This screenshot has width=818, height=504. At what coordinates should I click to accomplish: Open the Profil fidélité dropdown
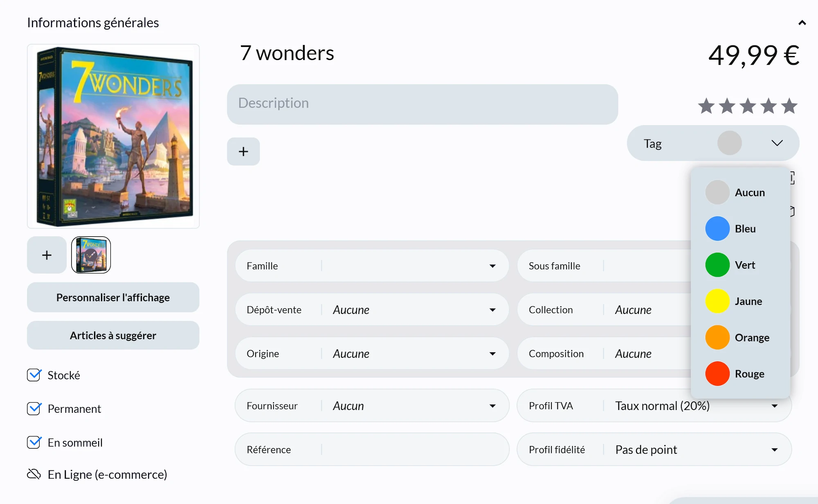(x=654, y=450)
